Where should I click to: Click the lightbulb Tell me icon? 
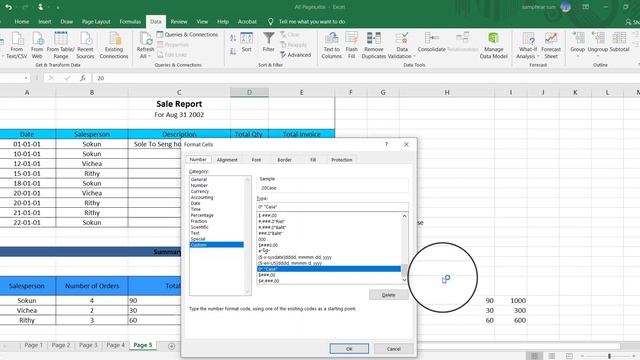(x=270, y=22)
